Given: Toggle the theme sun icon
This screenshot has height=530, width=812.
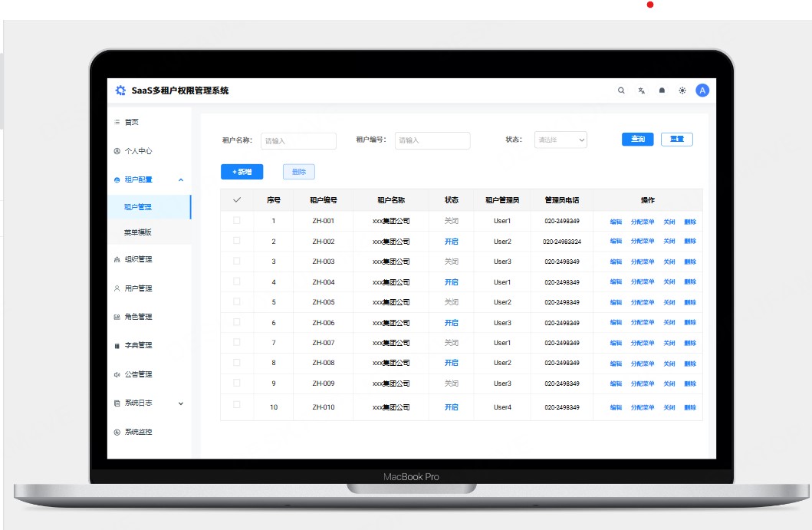Looking at the screenshot, I should point(682,91).
